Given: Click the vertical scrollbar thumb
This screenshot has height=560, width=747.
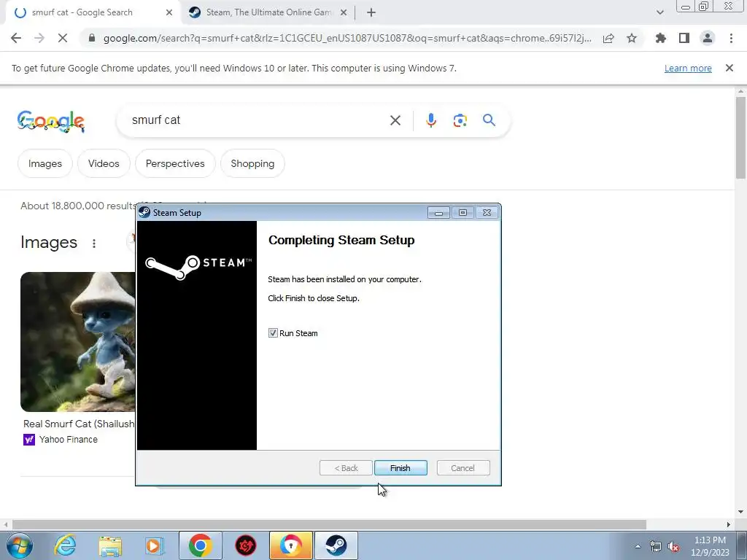Looking at the screenshot, I should click(x=740, y=137).
